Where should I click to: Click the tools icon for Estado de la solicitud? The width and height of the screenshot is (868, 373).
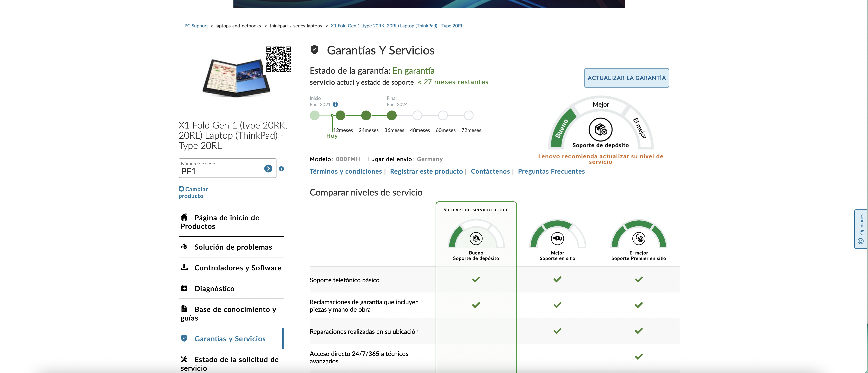[184, 359]
